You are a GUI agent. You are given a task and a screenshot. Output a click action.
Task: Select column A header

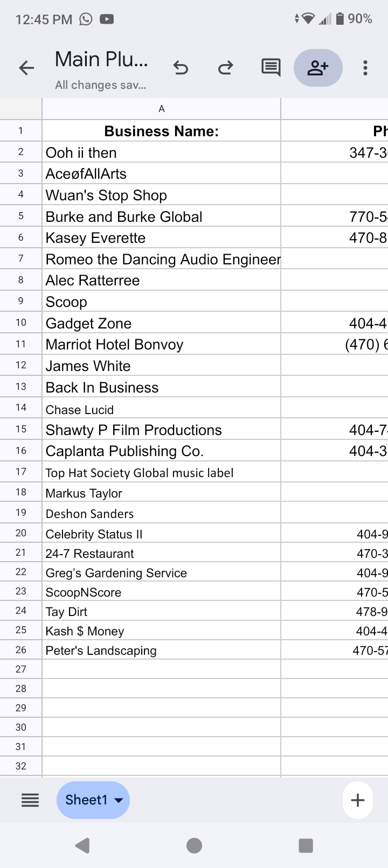161,109
